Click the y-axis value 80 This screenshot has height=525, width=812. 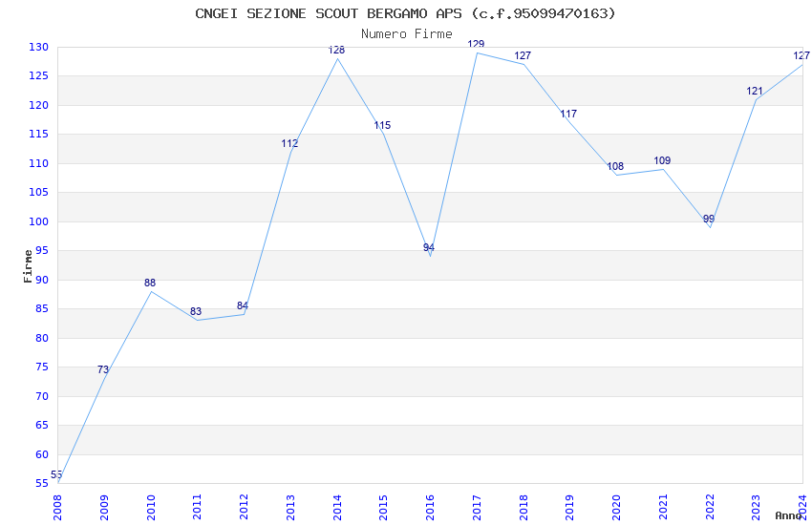42,338
